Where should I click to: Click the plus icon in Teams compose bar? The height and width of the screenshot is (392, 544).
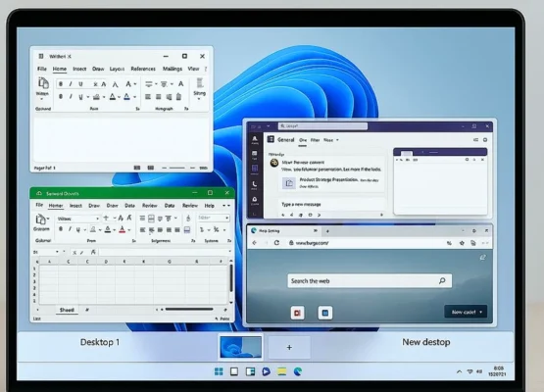coord(381,215)
